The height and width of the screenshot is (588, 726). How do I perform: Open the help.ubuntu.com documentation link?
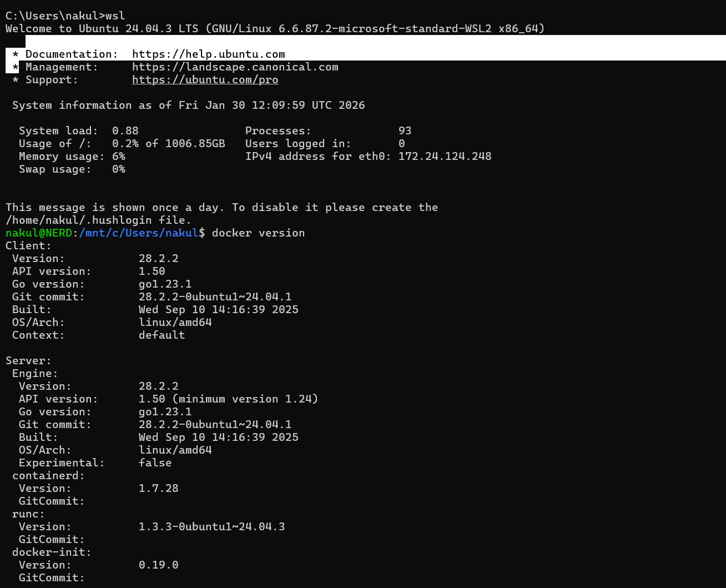pos(208,54)
